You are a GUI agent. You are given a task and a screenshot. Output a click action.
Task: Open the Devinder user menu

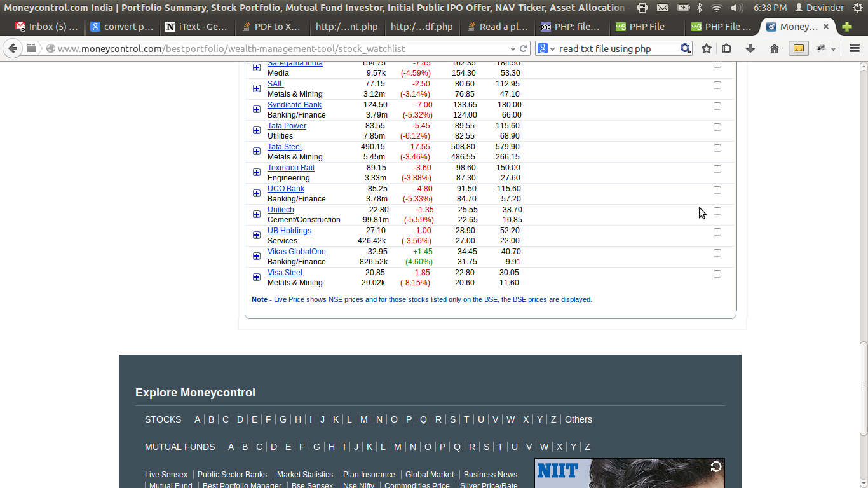820,8
